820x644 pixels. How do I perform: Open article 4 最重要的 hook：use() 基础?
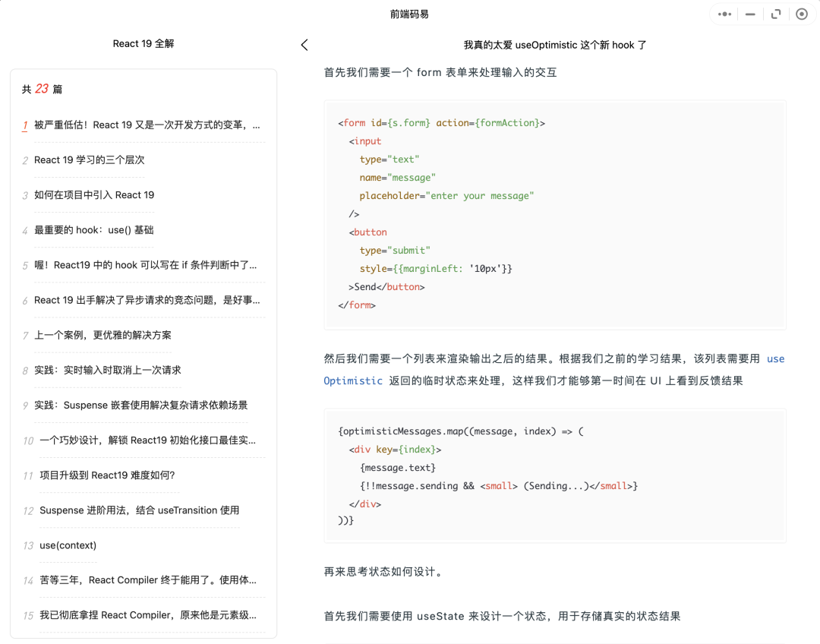[x=93, y=230]
